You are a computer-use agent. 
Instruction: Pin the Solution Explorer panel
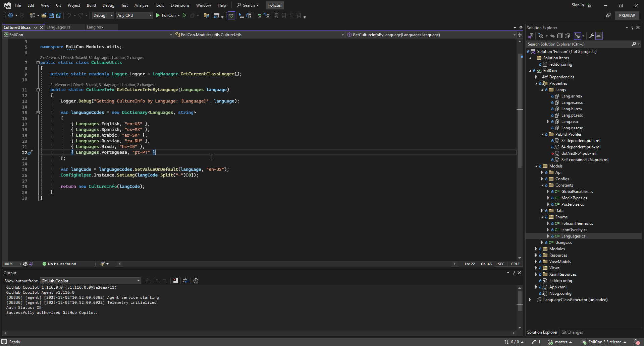click(x=632, y=27)
